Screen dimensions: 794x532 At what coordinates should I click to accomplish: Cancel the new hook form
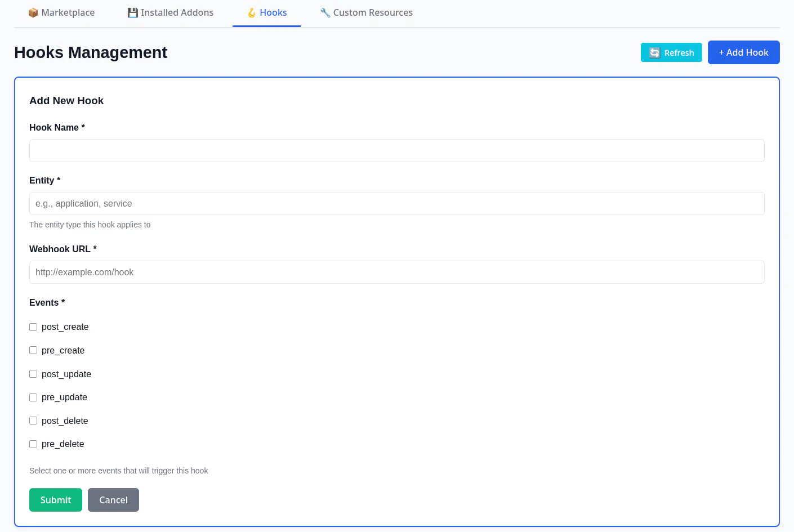[113, 500]
